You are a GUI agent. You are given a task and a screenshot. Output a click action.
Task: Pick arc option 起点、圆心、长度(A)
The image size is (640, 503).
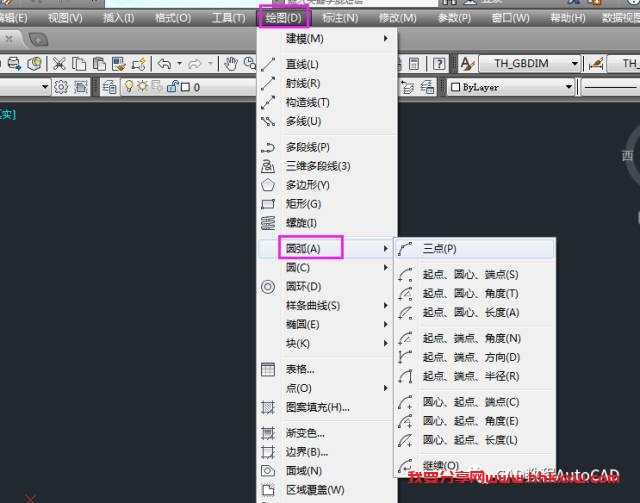coord(475,312)
